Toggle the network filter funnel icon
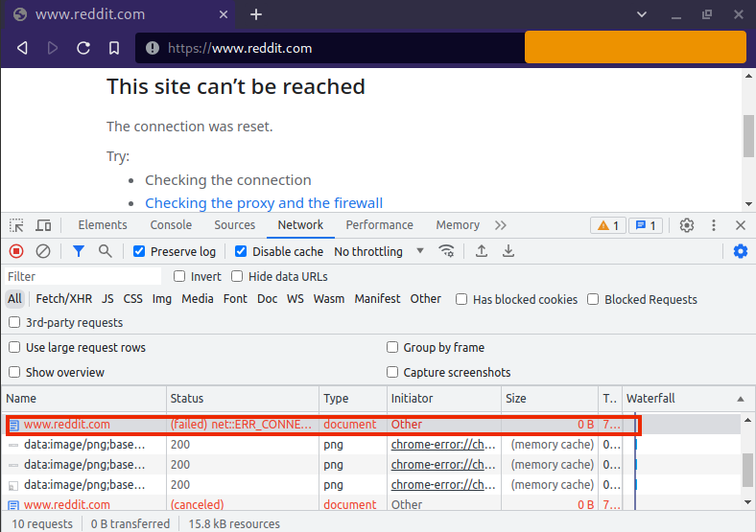The image size is (756, 532). [x=78, y=251]
